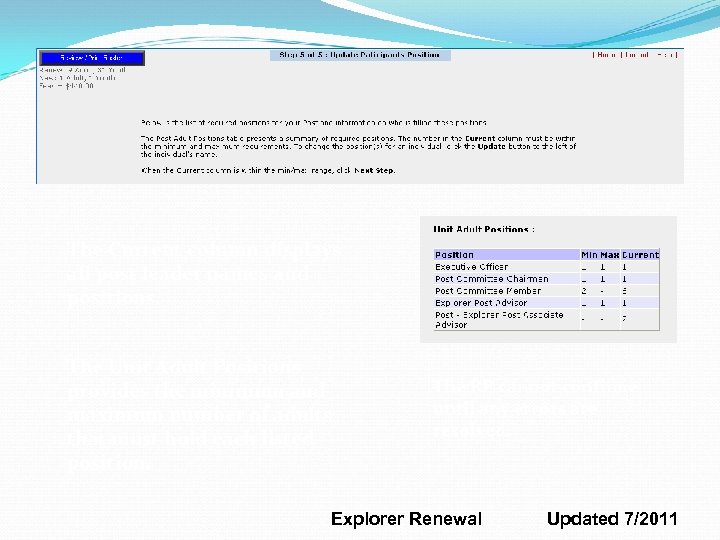Click the Current value for Post Committee Member
720x540 pixels.
(x=624, y=291)
